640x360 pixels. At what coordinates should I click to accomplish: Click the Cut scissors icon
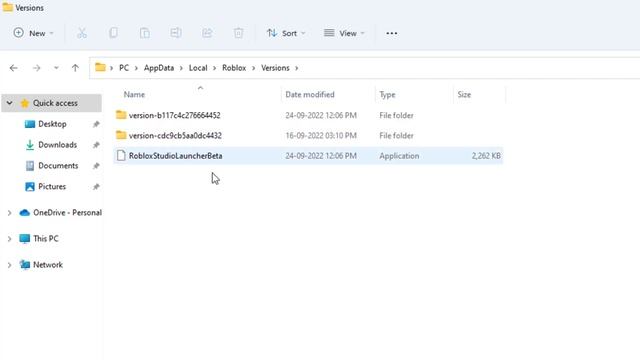click(x=82, y=33)
